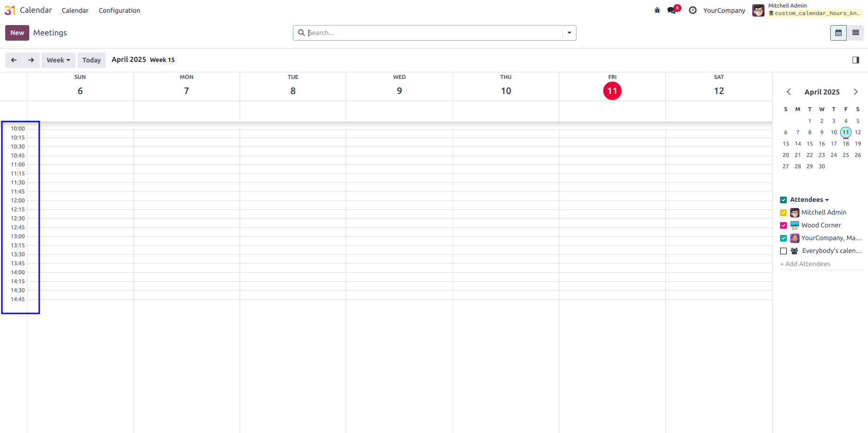Open the activities clock icon
The width and height of the screenshot is (868, 433).
[693, 10]
